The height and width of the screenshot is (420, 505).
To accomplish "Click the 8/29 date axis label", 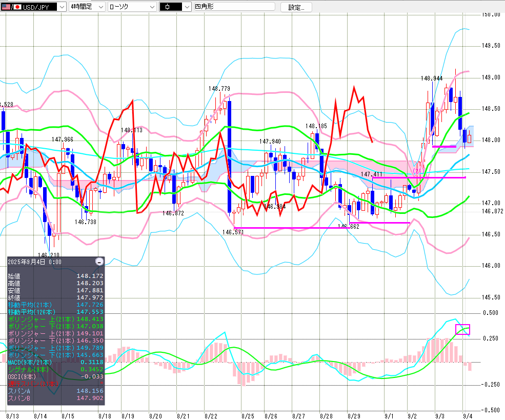I will coord(354,416).
